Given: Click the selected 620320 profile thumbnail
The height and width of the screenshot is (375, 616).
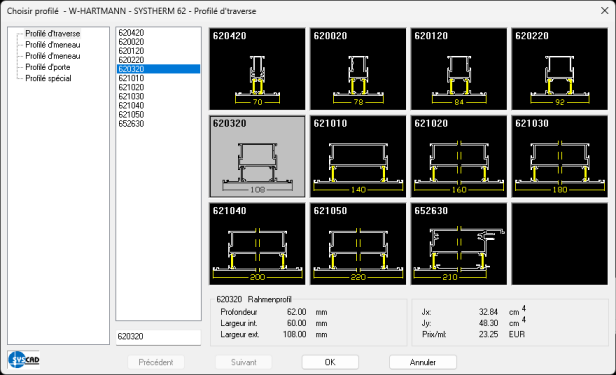Looking at the screenshot, I should pyautogui.click(x=257, y=157).
